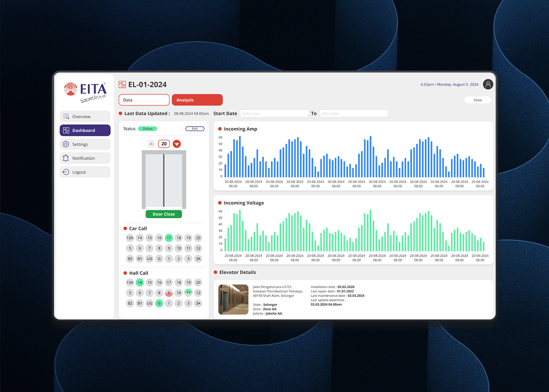Click the Logout arrow icon
549x392 pixels.
(66, 172)
